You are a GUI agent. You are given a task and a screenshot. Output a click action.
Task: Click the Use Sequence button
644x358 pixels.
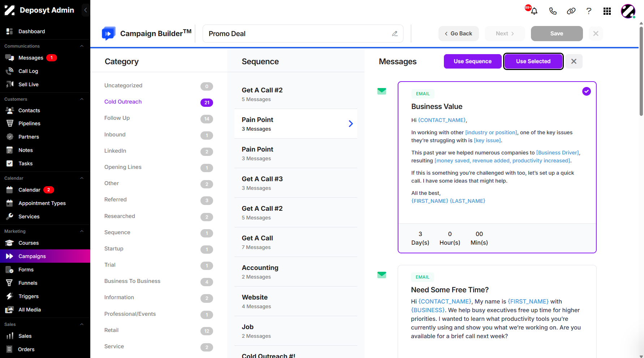point(472,61)
